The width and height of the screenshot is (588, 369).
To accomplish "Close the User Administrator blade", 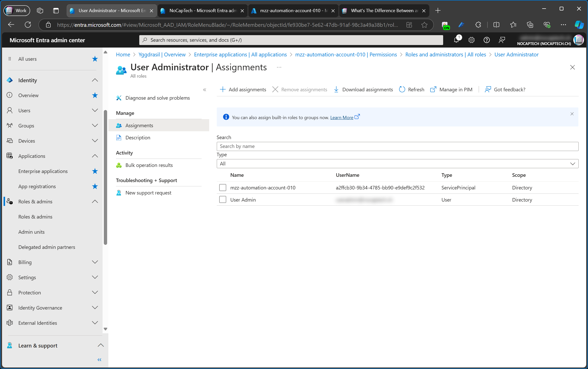I will point(572,67).
